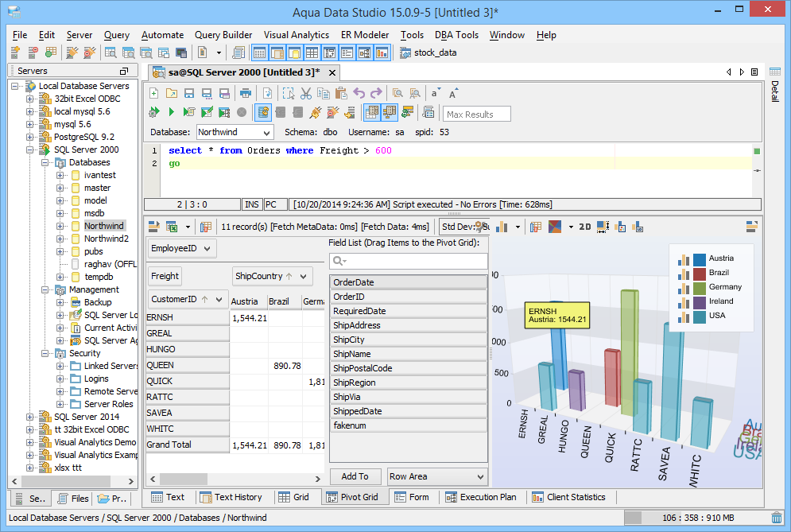The image size is (791, 532).
Task: Click the Cut scissors icon
Action: click(x=306, y=93)
